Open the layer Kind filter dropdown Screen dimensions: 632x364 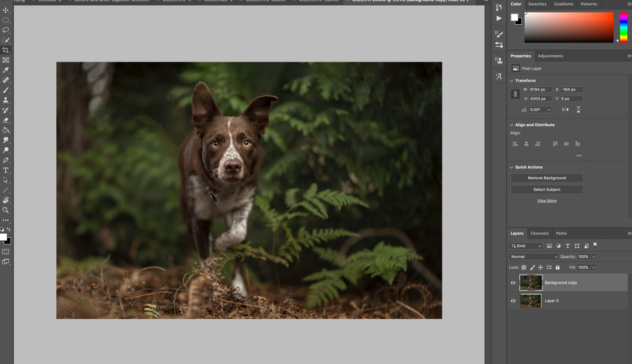[x=526, y=246]
